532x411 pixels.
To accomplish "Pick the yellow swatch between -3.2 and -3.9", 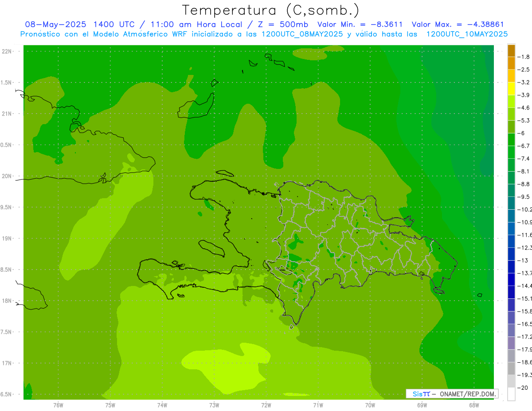I will coord(511,89).
